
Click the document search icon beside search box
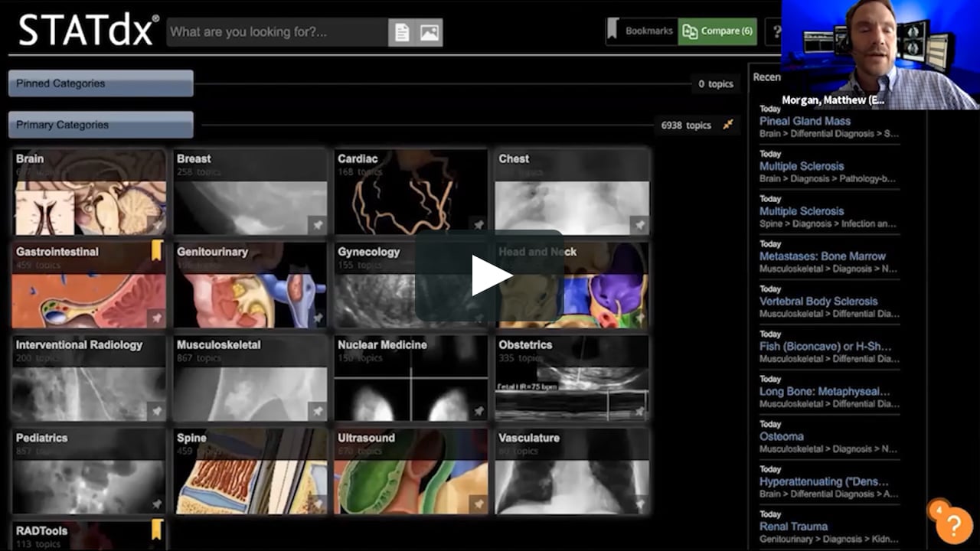tap(402, 32)
